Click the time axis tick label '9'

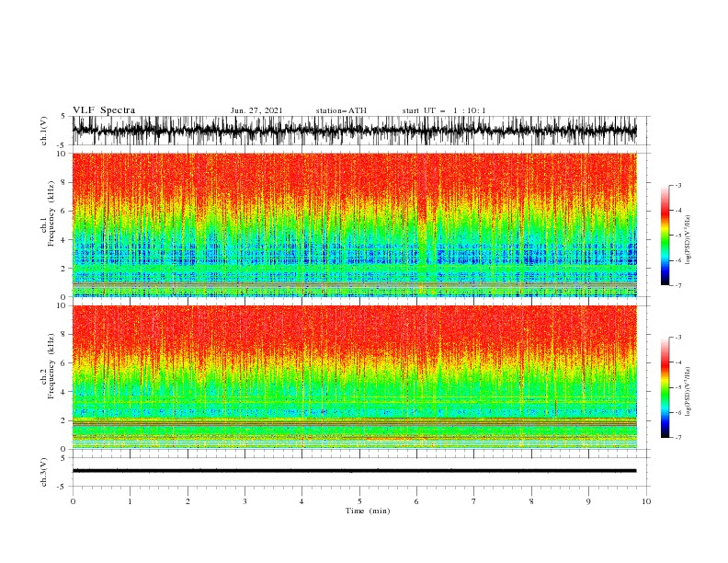click(588, 501)
